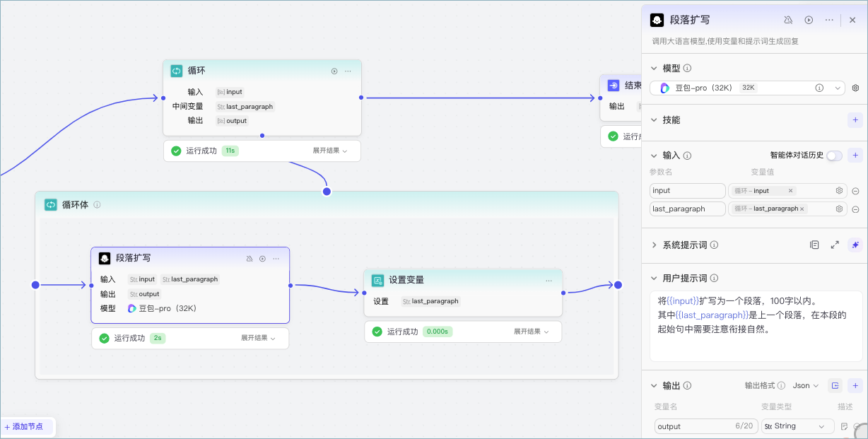868x439 pixels.
Task: Expand system prompt editor to fullscreen
Action: point(835,245)
